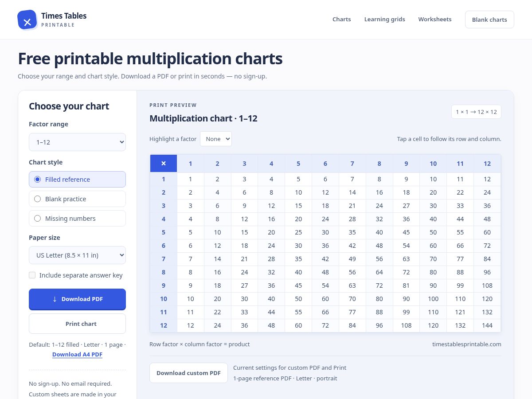Click row header 6
This screenshot has width=532, height=399.
coord(164,246)
